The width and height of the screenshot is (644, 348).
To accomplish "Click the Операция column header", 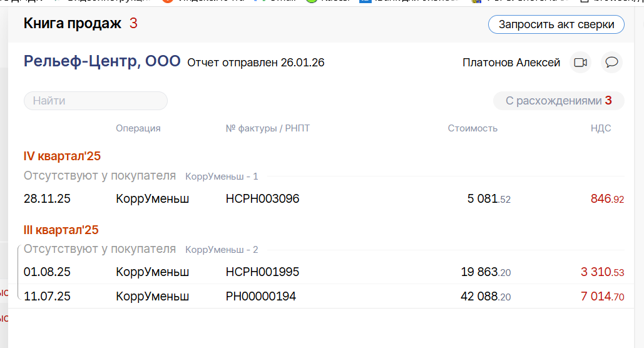I will coord(138,128).
